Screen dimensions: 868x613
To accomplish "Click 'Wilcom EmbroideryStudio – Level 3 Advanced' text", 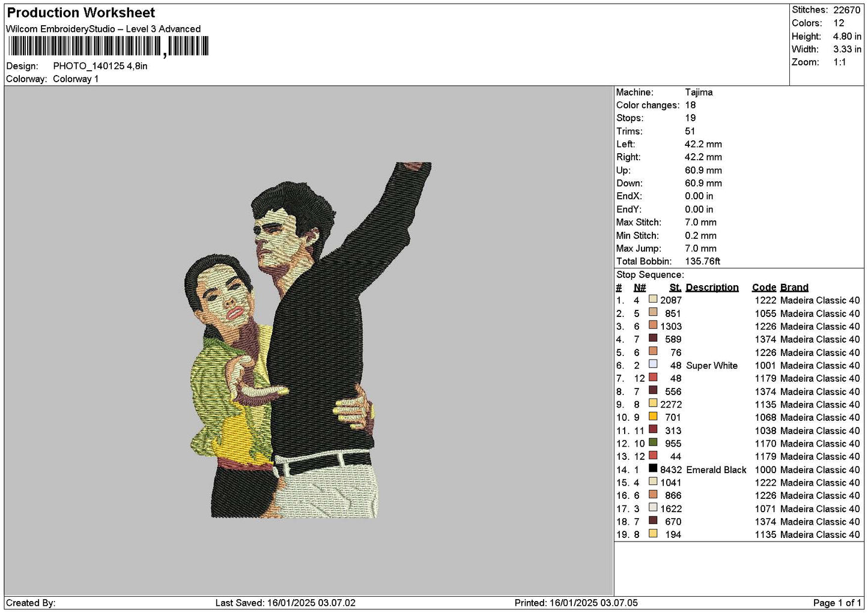I will coord(103,29).
